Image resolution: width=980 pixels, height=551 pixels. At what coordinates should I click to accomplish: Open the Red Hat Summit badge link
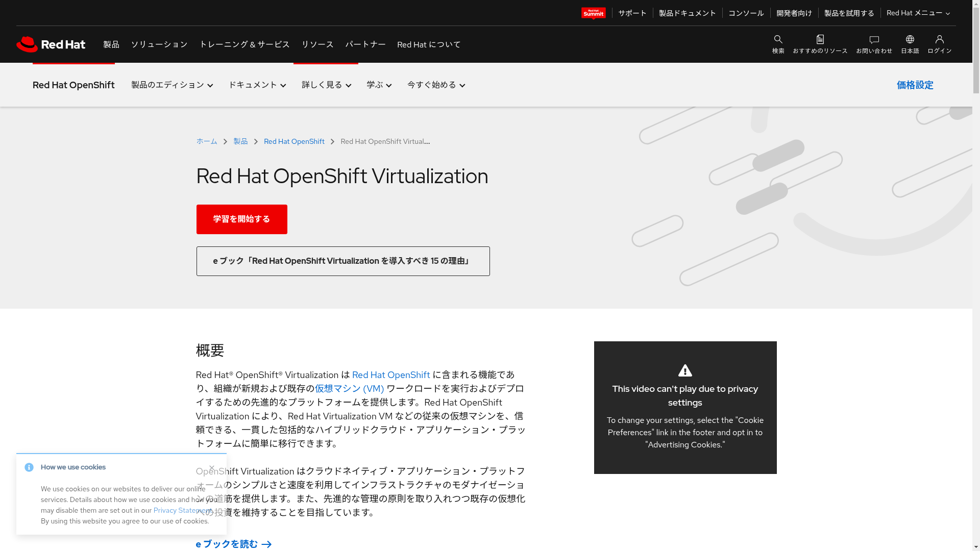pyautogui.click(x=593, y=13)
